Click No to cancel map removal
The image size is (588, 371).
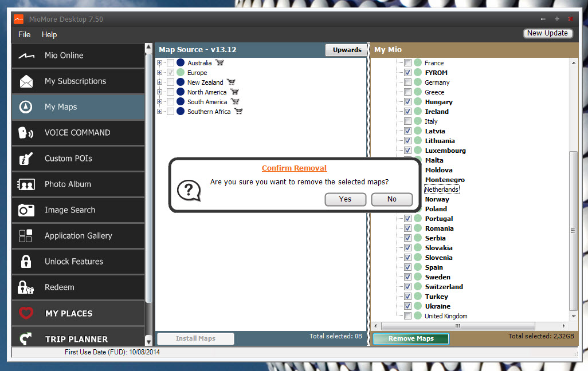click(x=392, y=199)
